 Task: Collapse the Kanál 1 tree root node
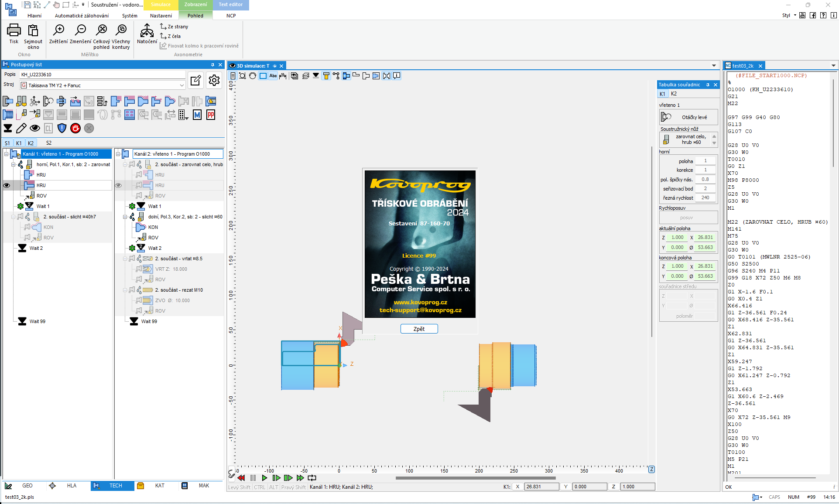(7, 154)
